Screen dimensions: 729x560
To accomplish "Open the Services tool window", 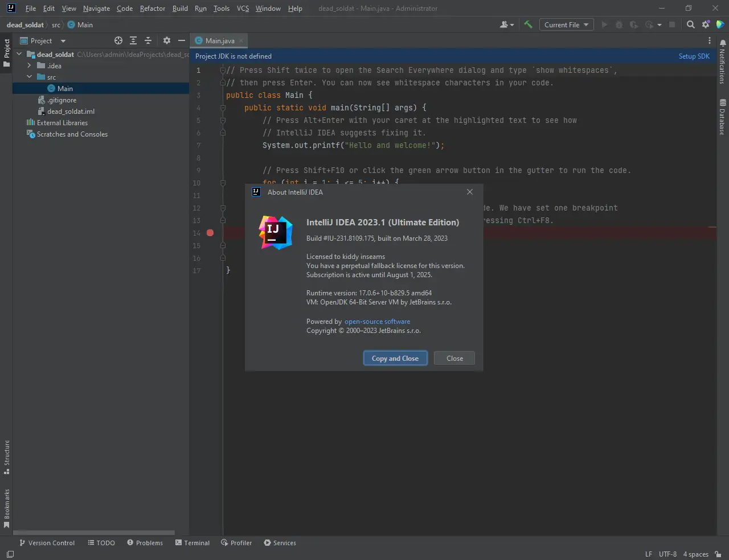I will 280,543.
